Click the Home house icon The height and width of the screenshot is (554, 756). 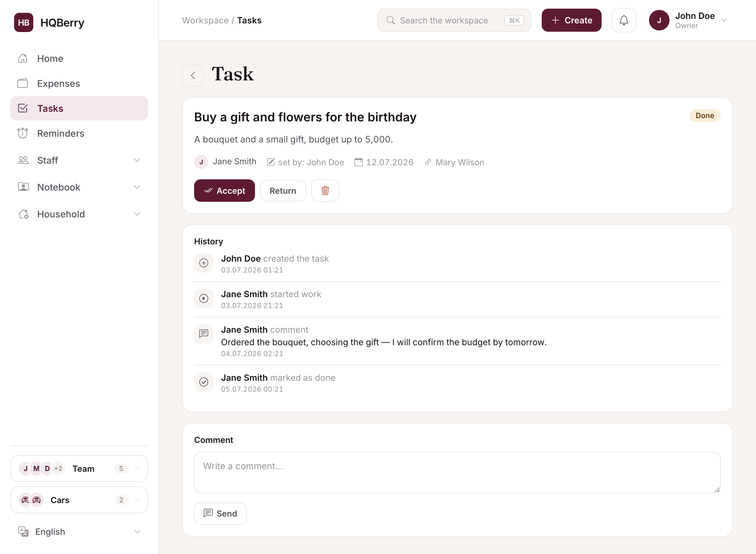point(22,58)
